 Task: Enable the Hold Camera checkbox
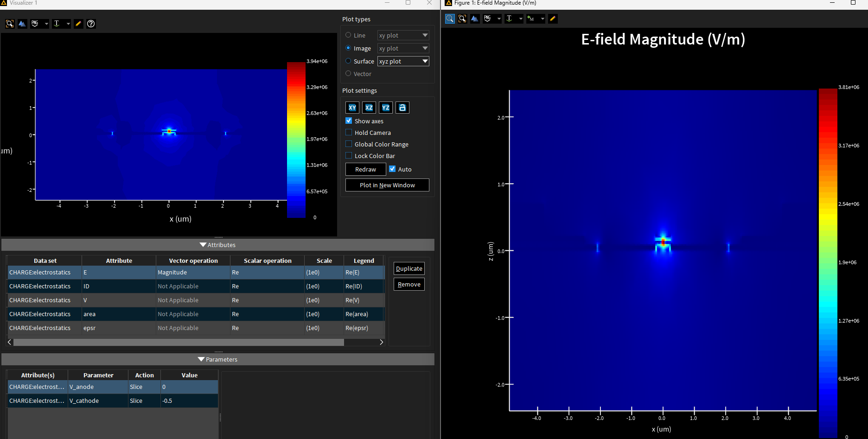[x=349, y=133]
